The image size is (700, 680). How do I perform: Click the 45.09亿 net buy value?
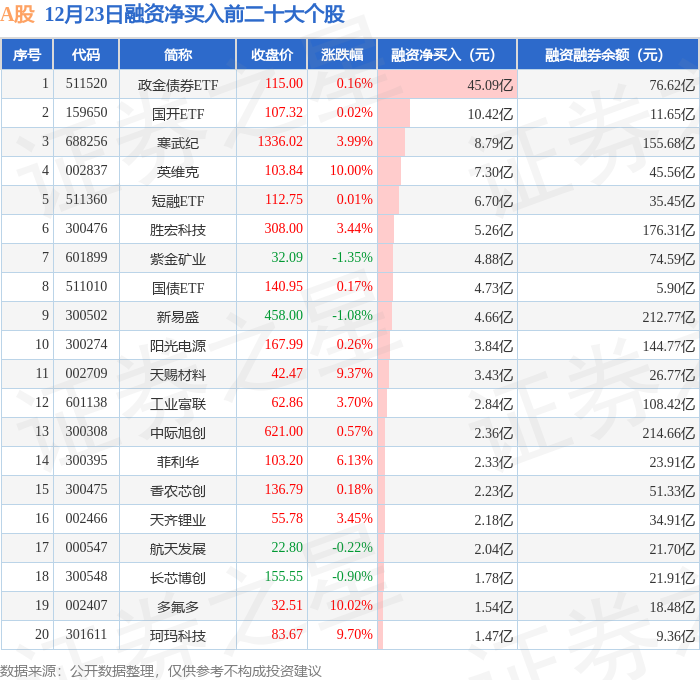tap(490, 85)
